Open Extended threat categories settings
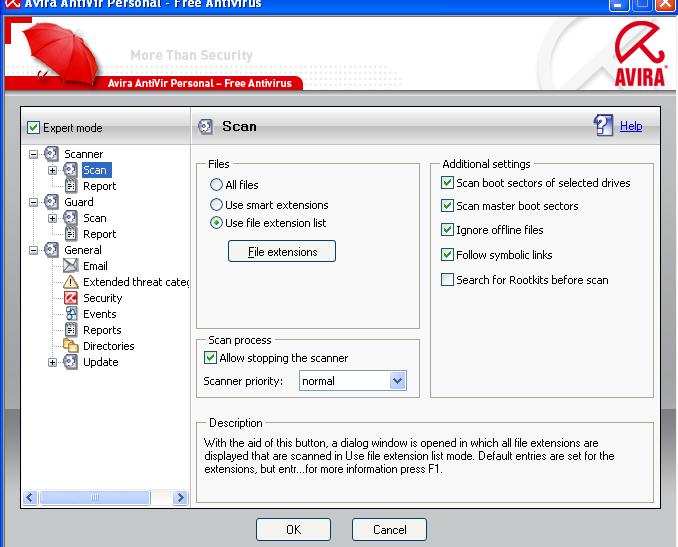Screen dimensions: 678x547 pyautogui.click(x=136, y=282)
